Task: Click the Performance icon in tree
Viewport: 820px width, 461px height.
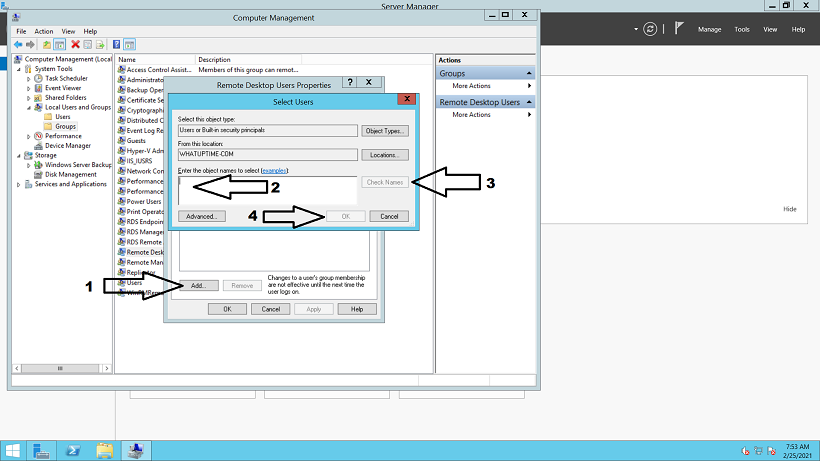Action: (x=38, y=136)
